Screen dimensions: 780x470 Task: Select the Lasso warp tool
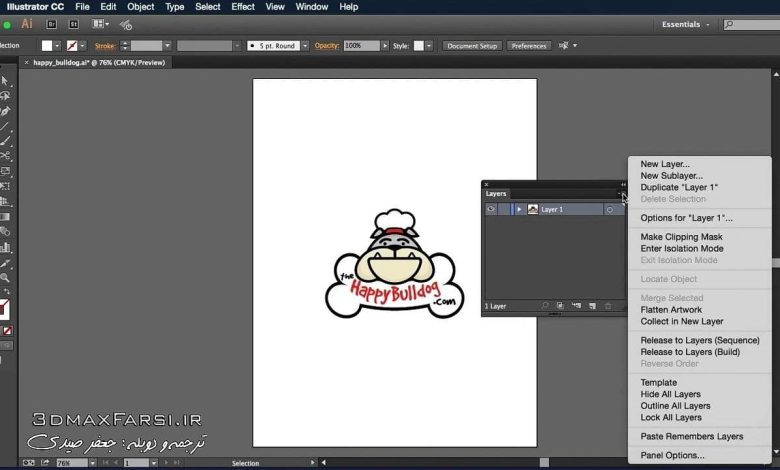(x=5, y=96)
